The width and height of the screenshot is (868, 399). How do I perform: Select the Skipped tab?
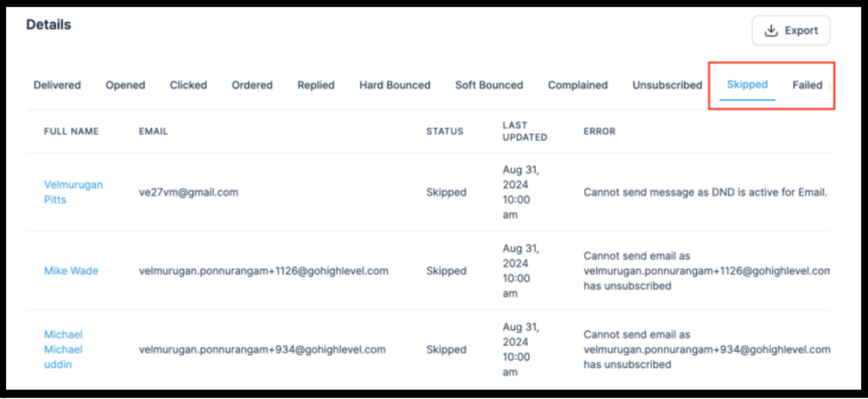[747, 85]
